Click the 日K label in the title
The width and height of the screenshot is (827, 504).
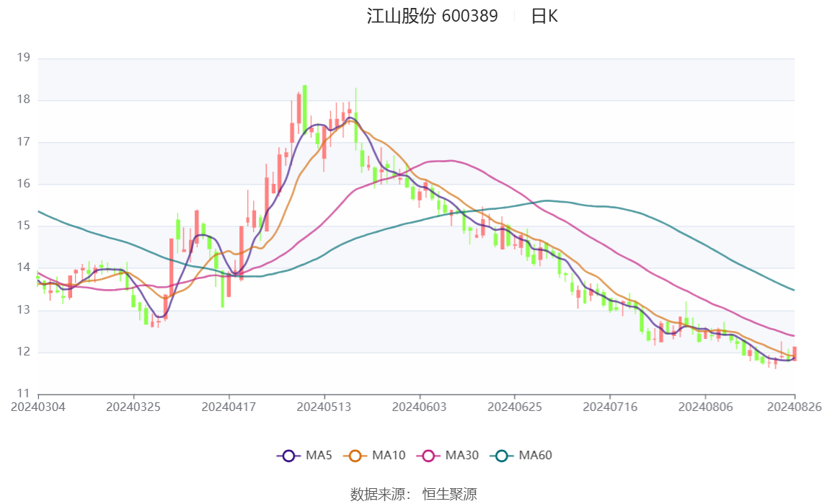tap(544, 17)
